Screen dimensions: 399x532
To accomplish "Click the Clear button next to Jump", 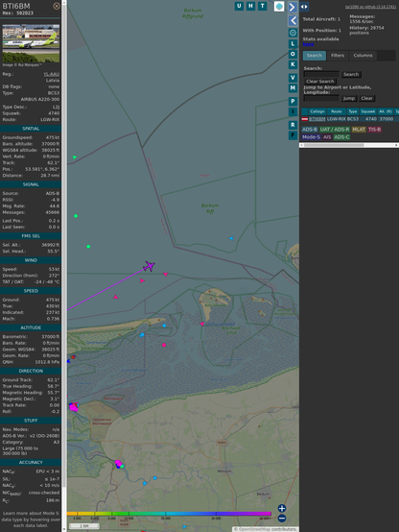I will 366,98.
